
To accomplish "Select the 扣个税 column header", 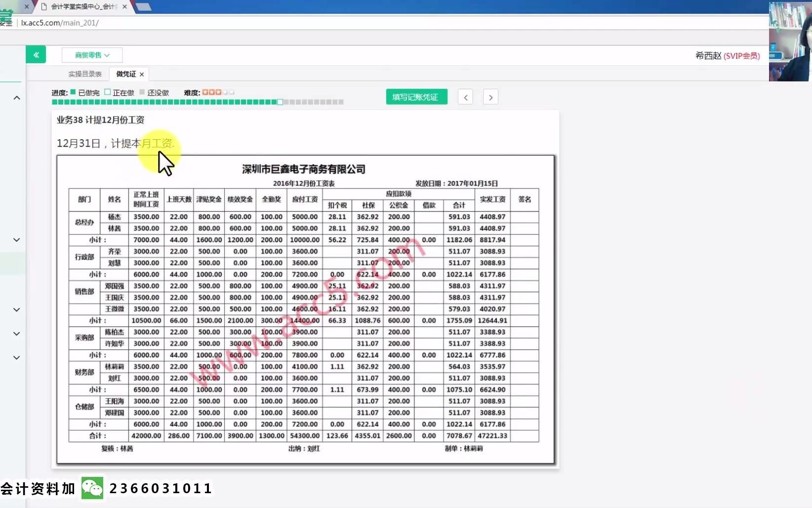I will click(337, 206).
